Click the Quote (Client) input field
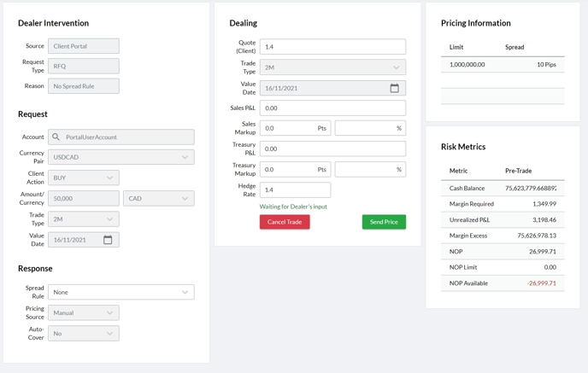 [332, 47]
